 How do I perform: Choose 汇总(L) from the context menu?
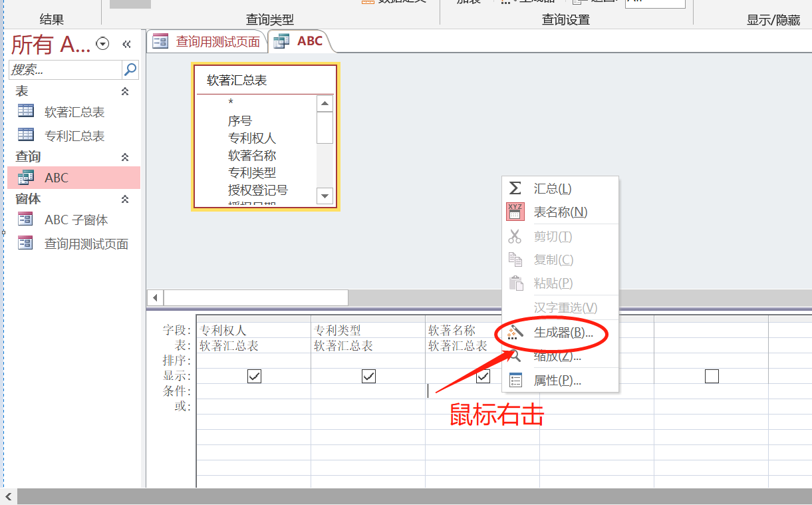560,189
